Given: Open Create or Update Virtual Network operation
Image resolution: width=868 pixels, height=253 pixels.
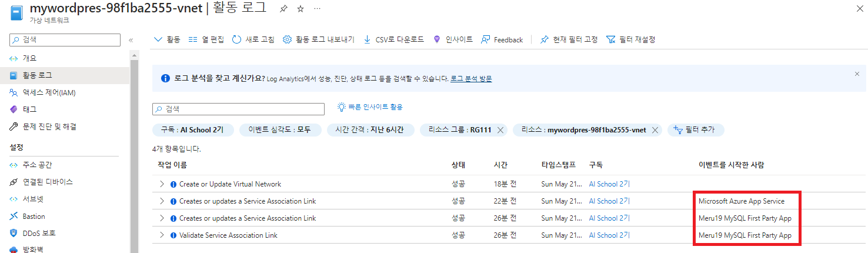Looking at the screenshot, I should [230, 184].
